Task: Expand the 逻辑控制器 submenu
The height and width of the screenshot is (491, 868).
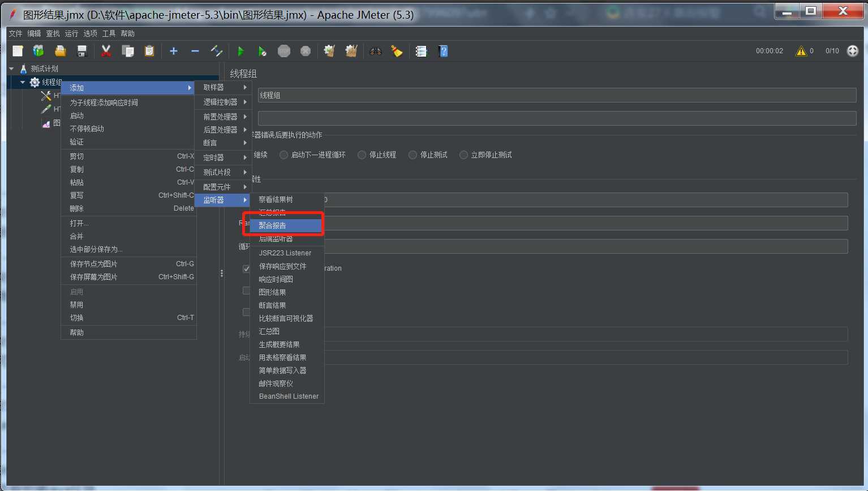Action: coord(223,102)
